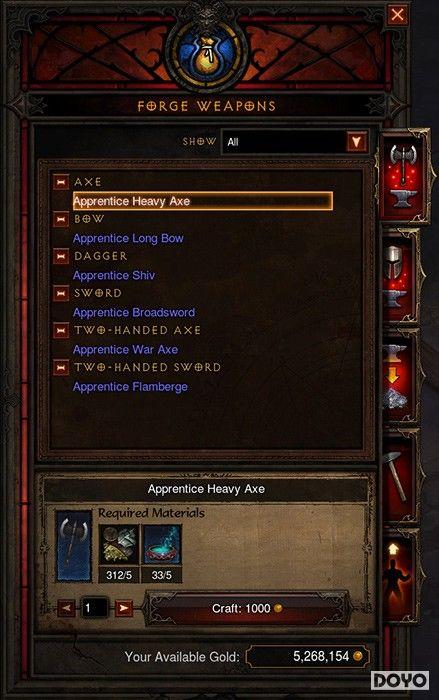
Task: Open the Forge Weapons side tab
Action: (x=404, y=177)
